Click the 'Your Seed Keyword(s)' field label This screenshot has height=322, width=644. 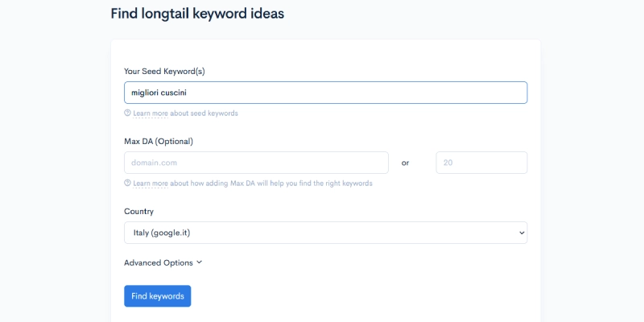point(164,72)
